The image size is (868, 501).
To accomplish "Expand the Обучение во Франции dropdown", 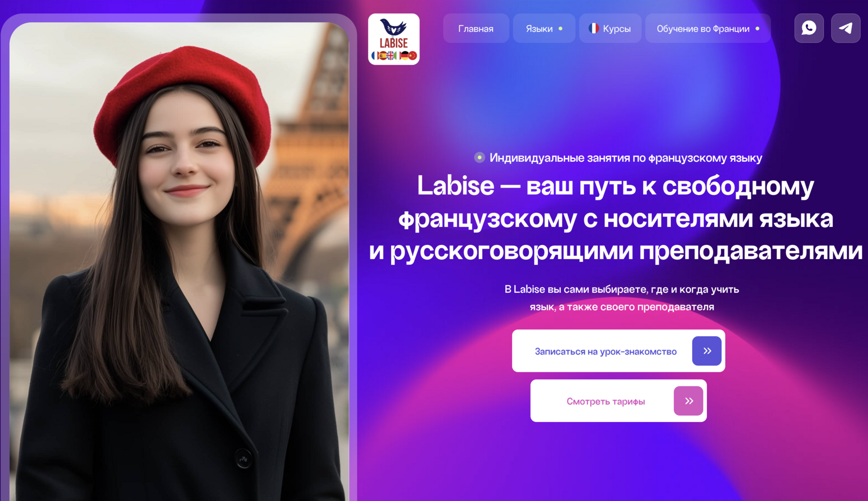I will coord(708,28).
